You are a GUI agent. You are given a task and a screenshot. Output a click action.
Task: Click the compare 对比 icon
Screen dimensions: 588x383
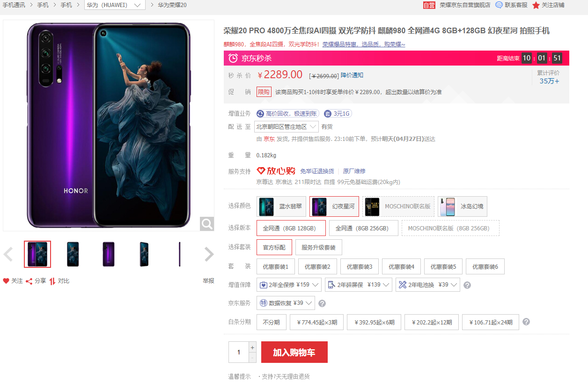[x=52, y=281]
